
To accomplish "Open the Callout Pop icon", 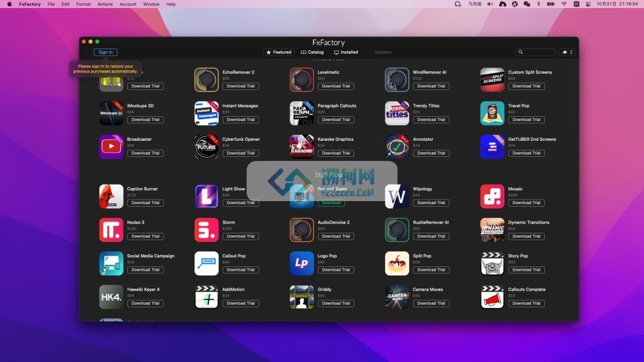I will click(206, 263).
